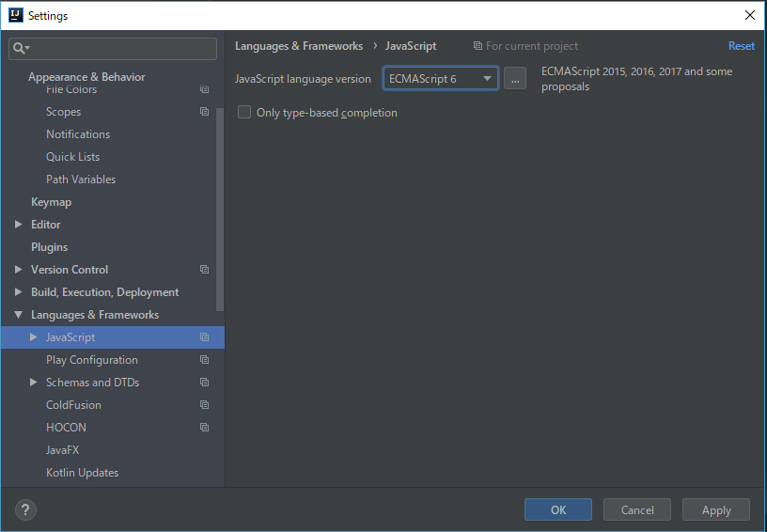
Task: Open help with the question mark button
Action: (x=25, y=510)
